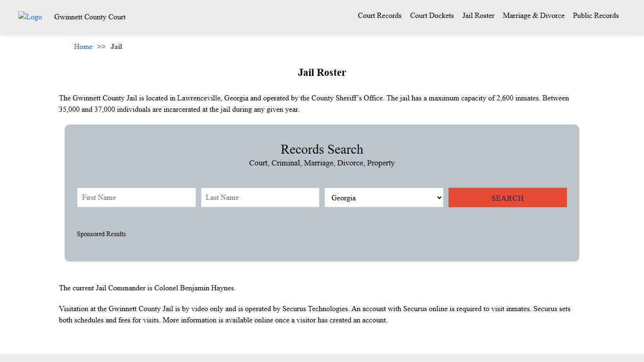The image size is (644, 362).
Task: Open the Court Records menu item
Action: [380, 16]
